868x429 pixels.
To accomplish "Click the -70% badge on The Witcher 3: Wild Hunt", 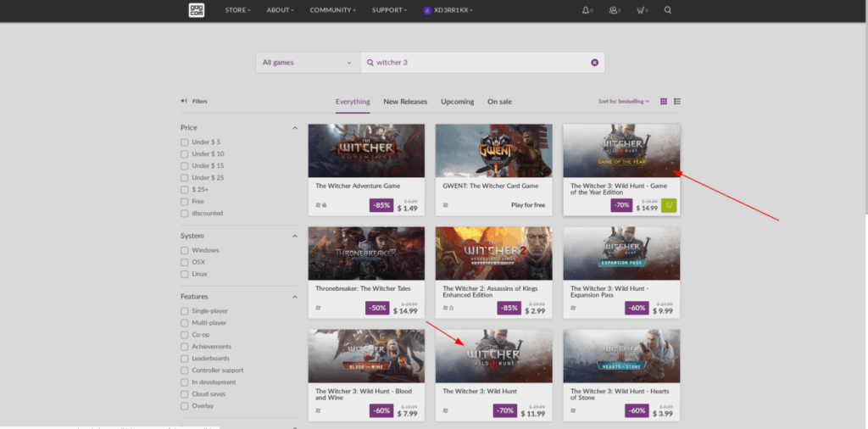I will (x=505, y=410).
